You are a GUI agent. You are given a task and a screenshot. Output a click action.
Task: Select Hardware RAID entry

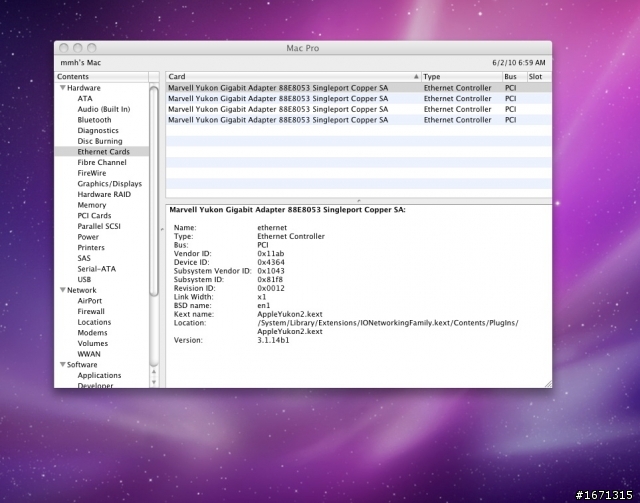(x=104, y=194)
